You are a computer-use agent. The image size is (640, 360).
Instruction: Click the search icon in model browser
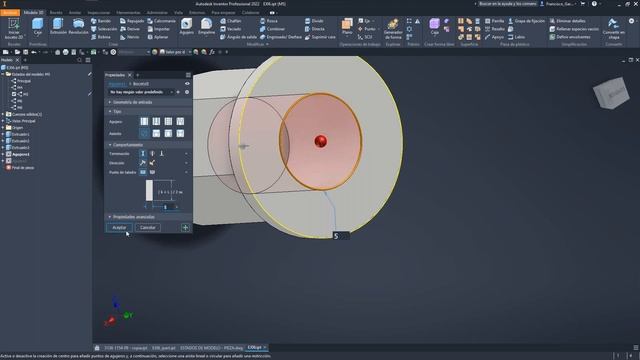click(79, 60)
